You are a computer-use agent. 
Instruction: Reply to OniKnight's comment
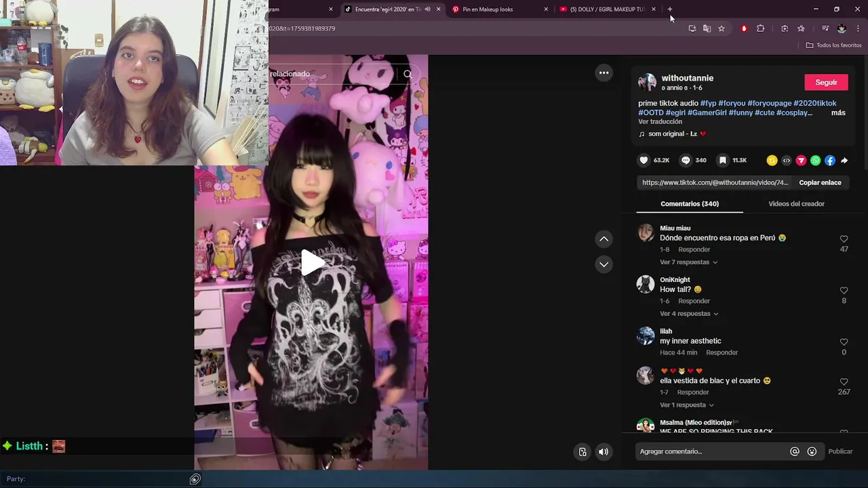click(694, 301)
